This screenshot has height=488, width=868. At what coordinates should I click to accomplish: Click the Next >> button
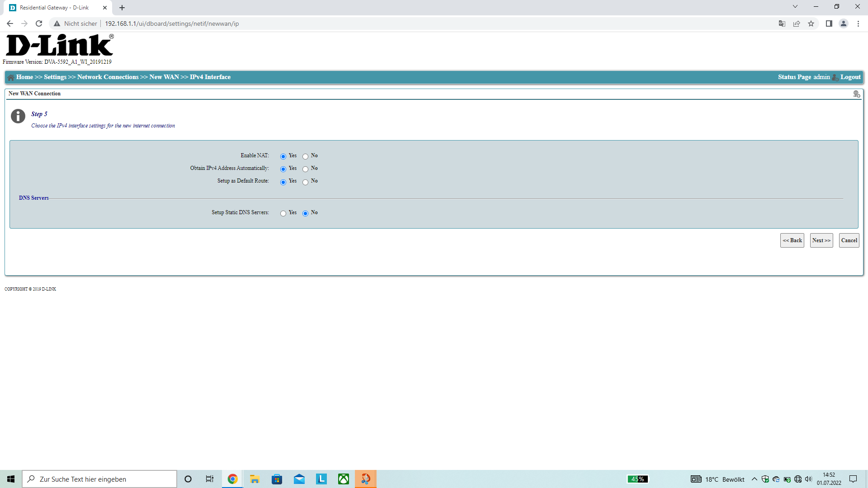tap(821, 240)
